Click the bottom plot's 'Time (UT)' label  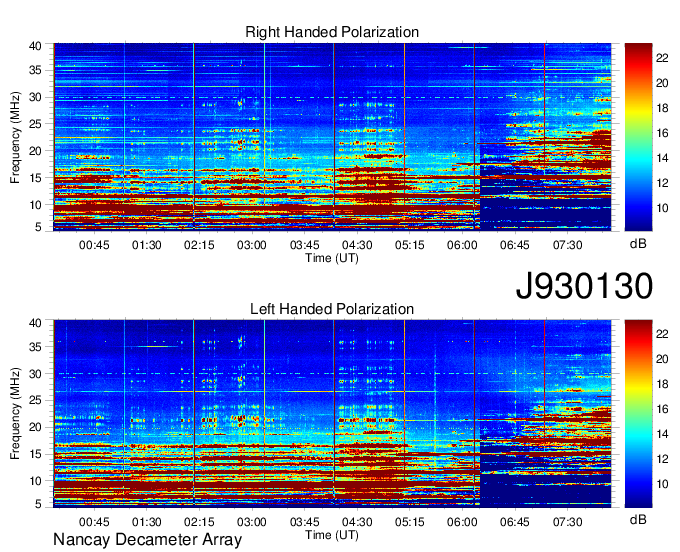tap(332, 535)
